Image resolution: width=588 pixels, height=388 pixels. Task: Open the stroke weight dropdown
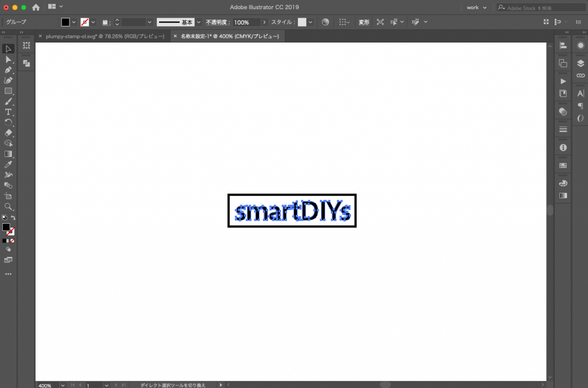tap(149, 22)
